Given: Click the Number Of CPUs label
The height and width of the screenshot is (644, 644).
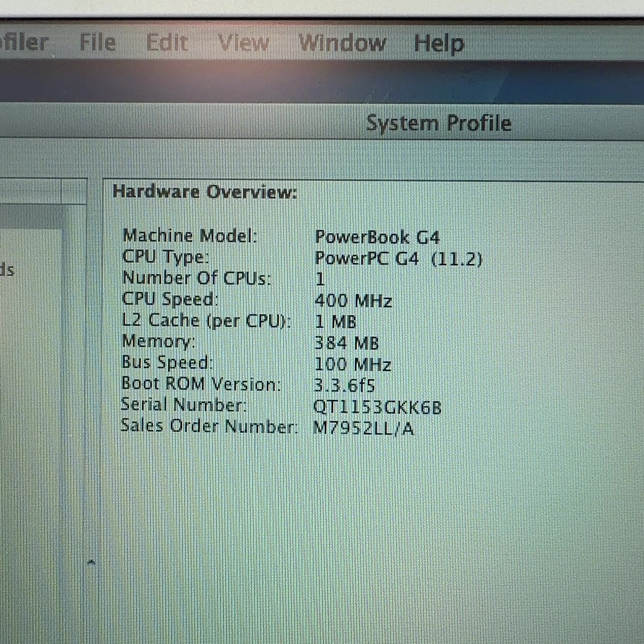Looking at the screenshot, I should (197, 278).
